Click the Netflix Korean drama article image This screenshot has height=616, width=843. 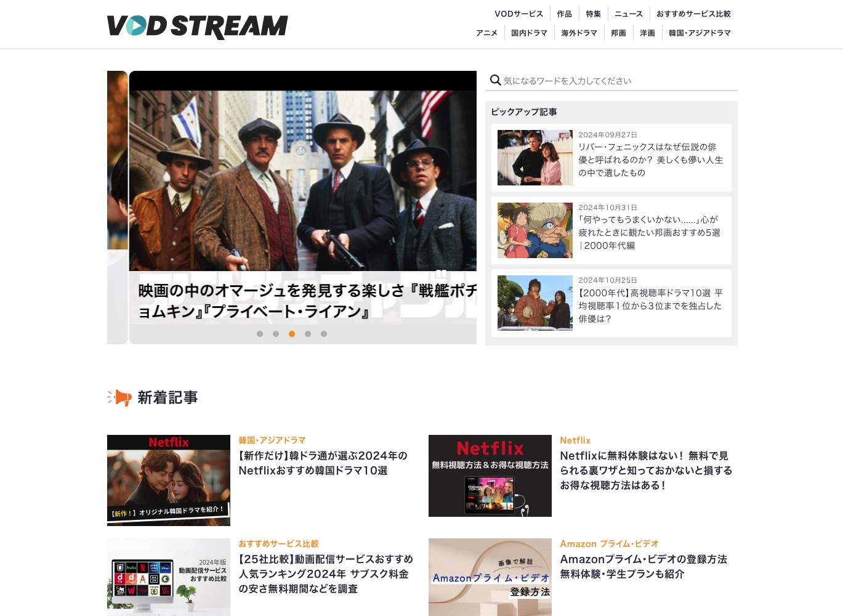[168, 480]
